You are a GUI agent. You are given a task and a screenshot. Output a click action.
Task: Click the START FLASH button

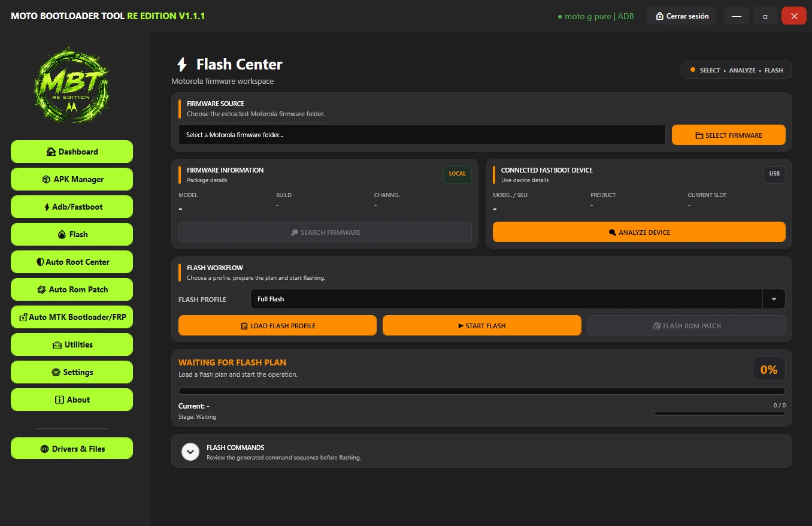(482, 326)
